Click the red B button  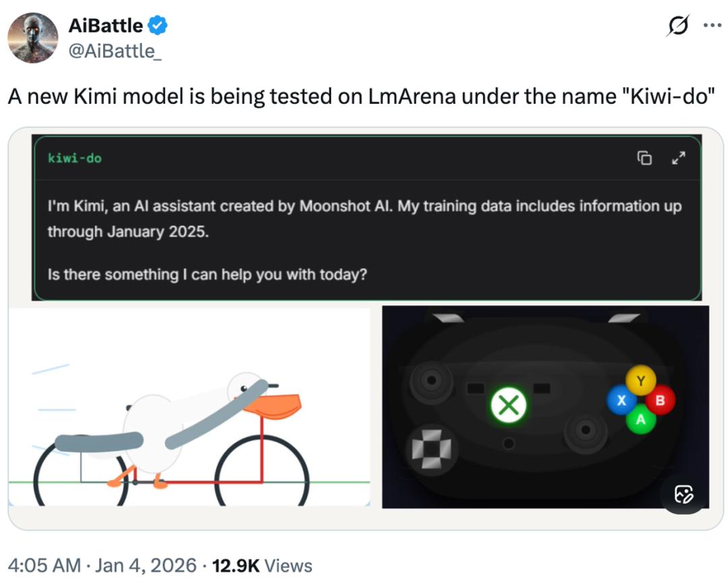click(660, 401)
